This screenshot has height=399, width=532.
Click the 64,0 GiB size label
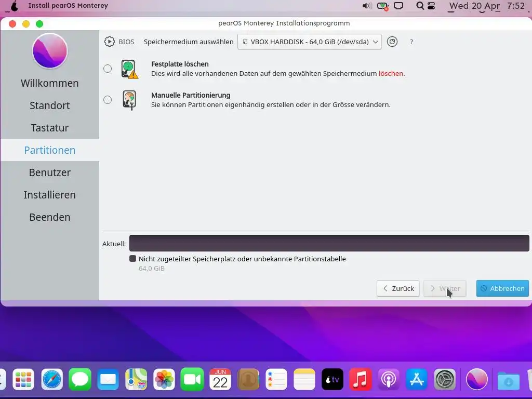point(152,269)
